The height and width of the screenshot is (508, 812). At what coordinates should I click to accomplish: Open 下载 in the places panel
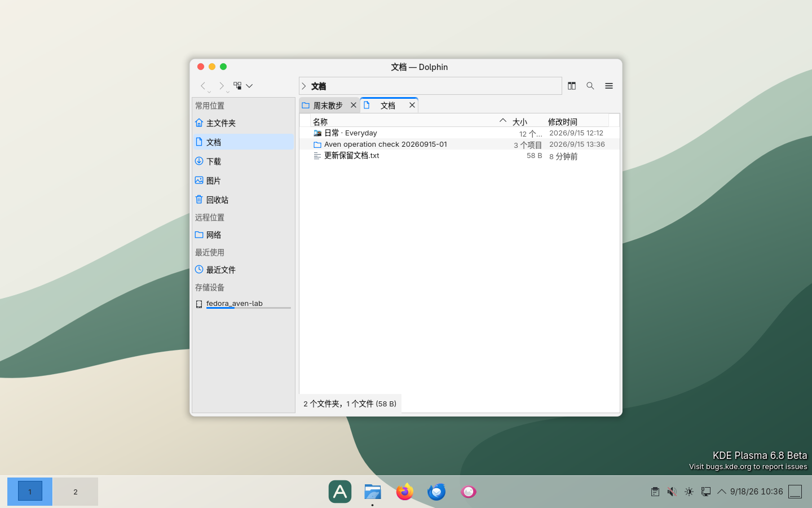[x=243, y=161]
